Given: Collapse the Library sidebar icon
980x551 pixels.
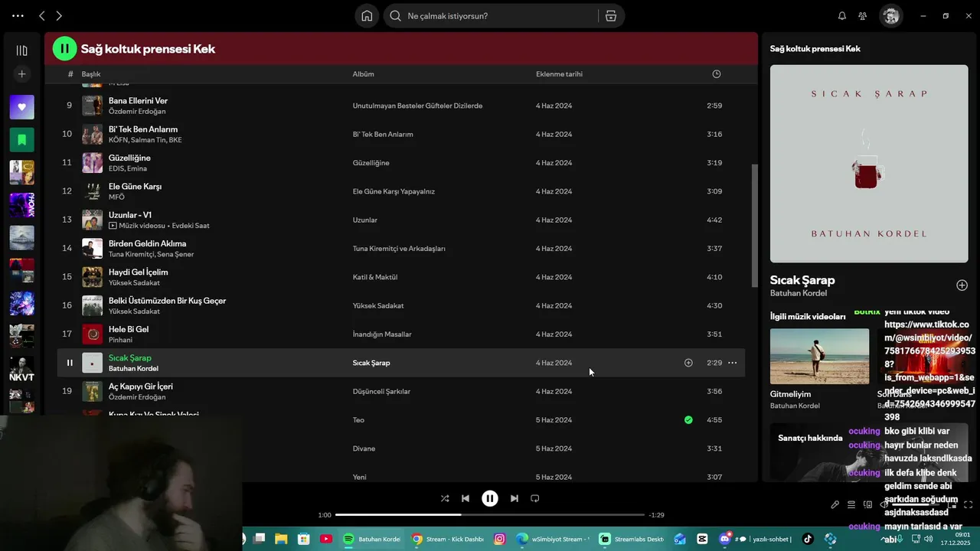Looking at the screenshot, I should coord(21,51).
